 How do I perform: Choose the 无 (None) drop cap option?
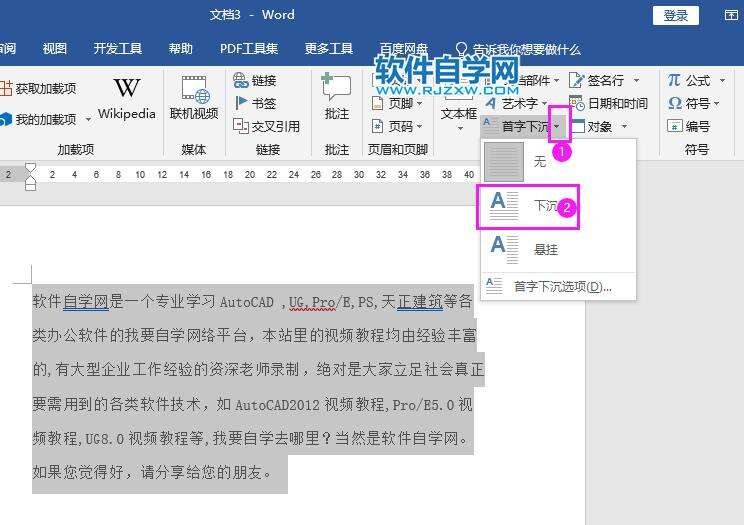[558, 162]
